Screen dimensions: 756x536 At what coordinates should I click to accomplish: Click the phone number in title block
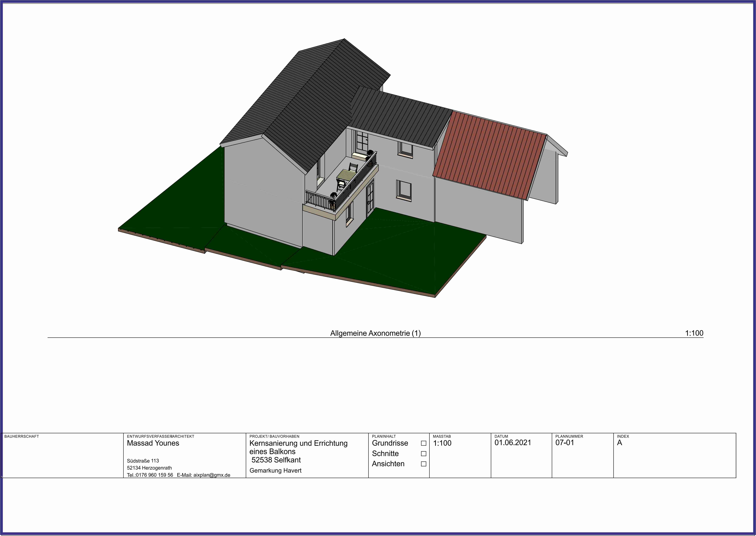pos(154,475)
